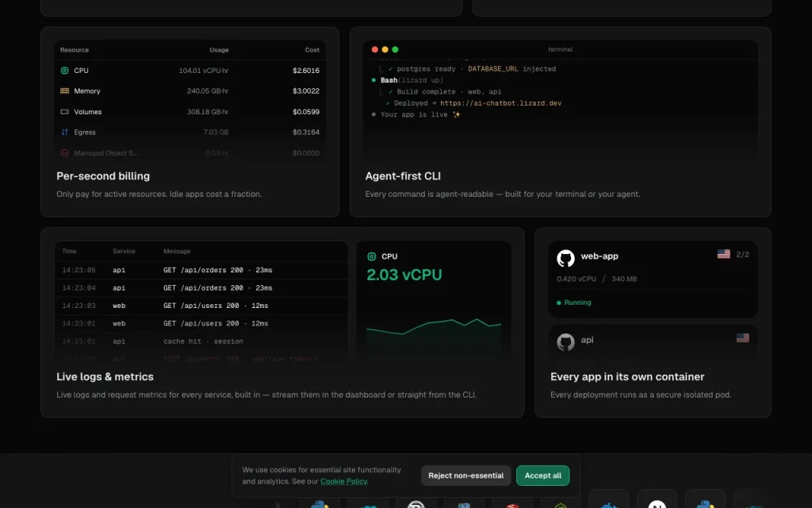The height and width of the screenshot is (508, 812).
Task: Click the Usage column header
Action: coord(219,50)
